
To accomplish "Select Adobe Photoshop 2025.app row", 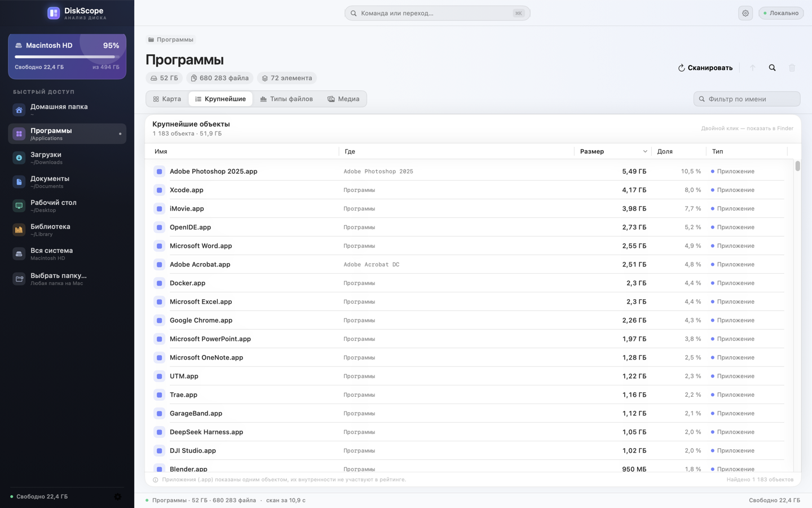I will [469, 171].
